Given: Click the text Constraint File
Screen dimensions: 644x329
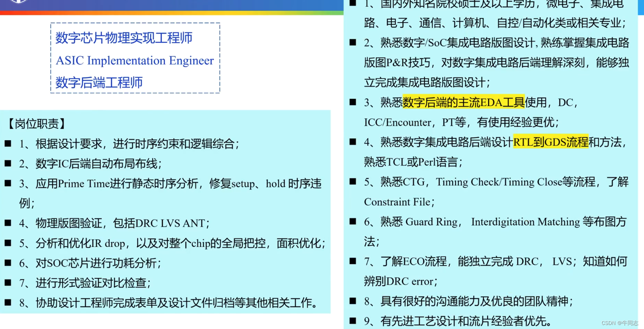Looking at the screenshot, I should tap(399, 202).
